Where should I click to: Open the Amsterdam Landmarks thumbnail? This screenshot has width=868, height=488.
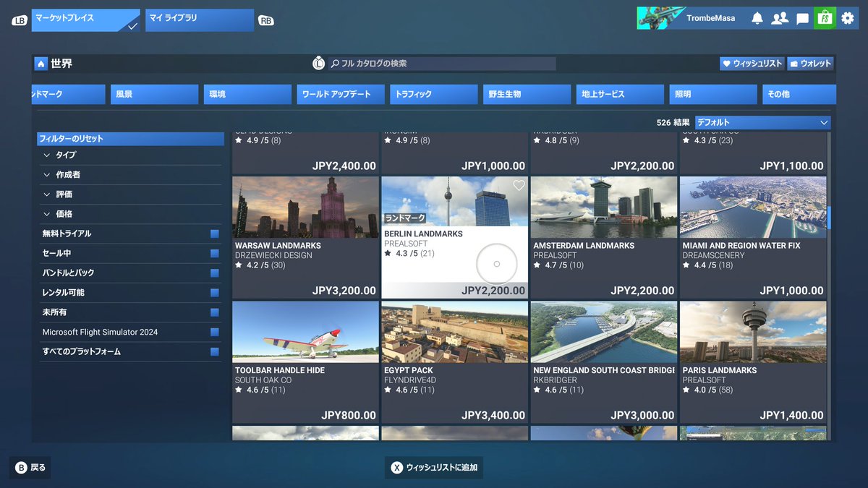click(604, 207)
